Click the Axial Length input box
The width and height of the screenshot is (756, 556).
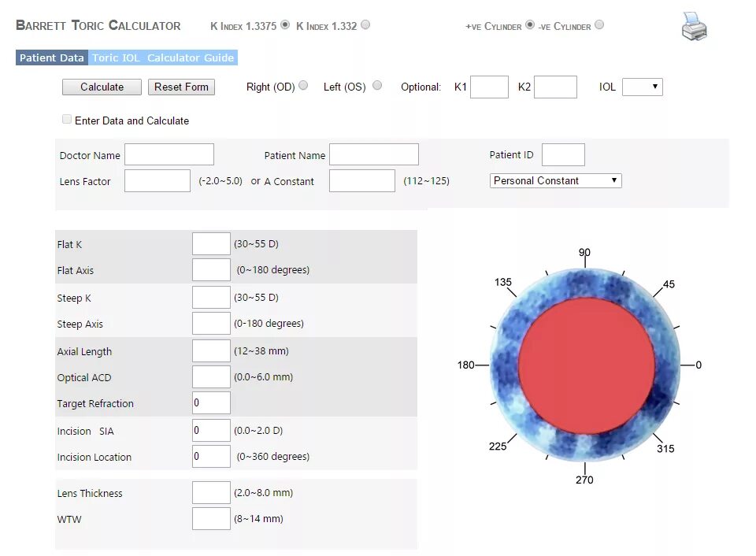point(211,350)
